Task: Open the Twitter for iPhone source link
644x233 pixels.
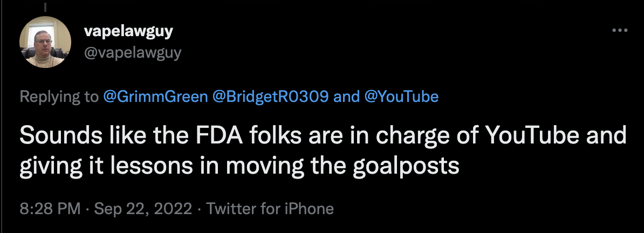Action: pyautogui.click(x=270, y=208)
